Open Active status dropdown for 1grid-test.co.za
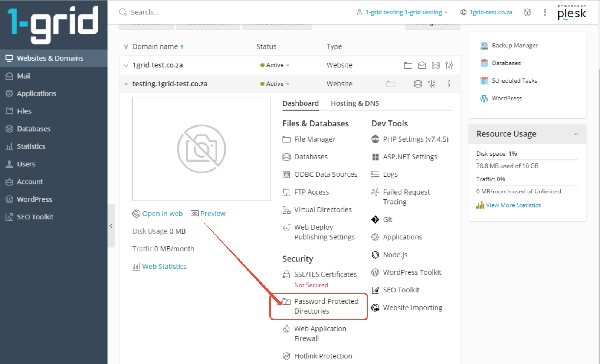 tap(275, 65)
